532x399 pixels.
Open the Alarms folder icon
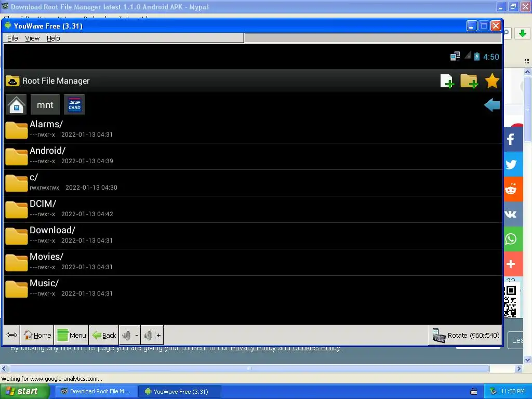[16, 130]
